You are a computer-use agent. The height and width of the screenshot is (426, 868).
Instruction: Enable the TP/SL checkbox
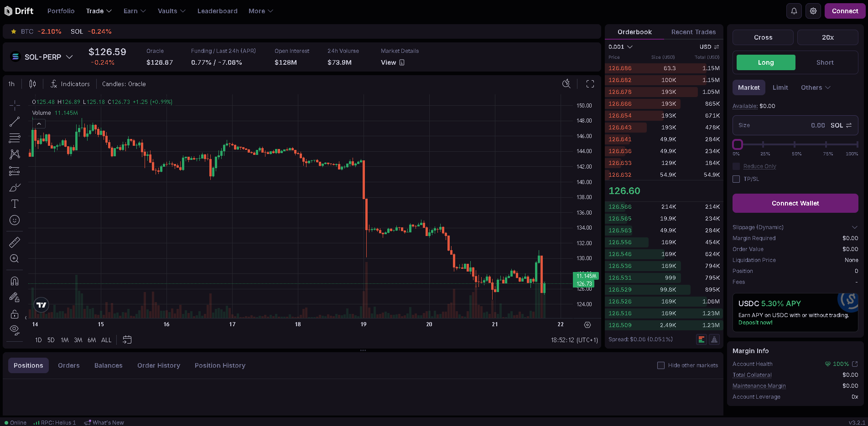pos(736,179)
